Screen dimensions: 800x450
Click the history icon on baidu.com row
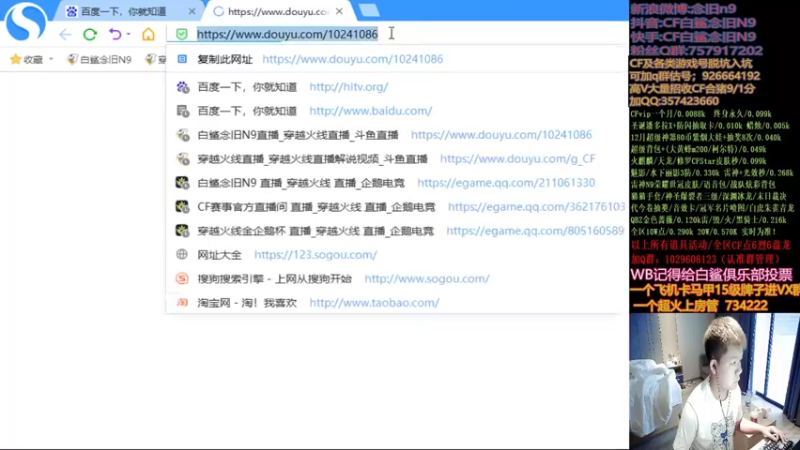182,111
